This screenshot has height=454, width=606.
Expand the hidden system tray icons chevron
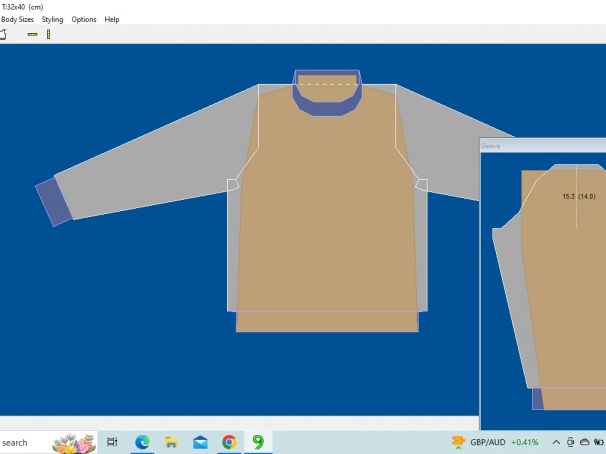pos(557,442)
